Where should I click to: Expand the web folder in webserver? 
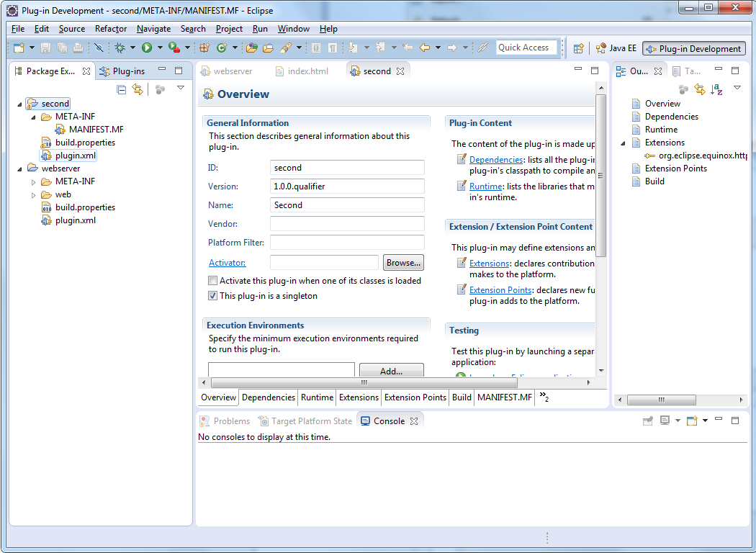[33, 195]
